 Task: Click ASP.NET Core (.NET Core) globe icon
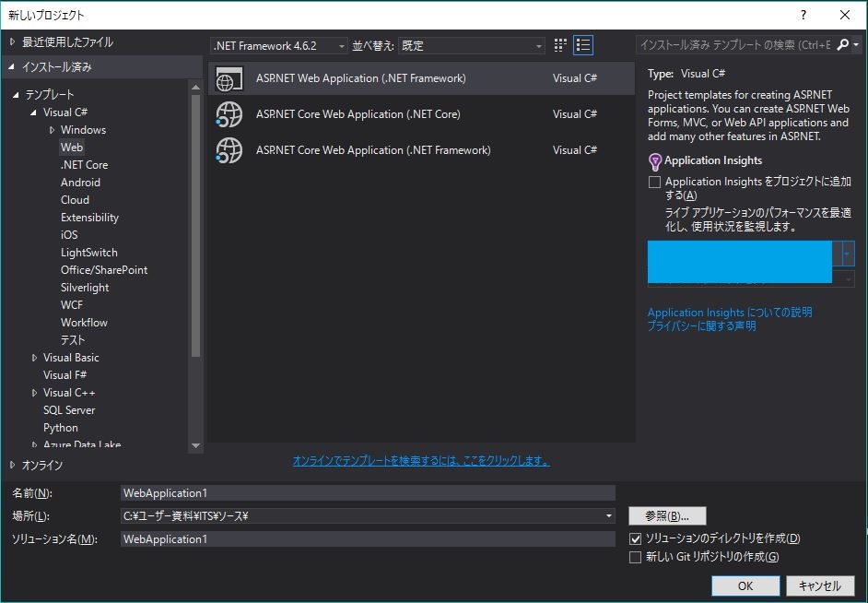click(229, 114)
